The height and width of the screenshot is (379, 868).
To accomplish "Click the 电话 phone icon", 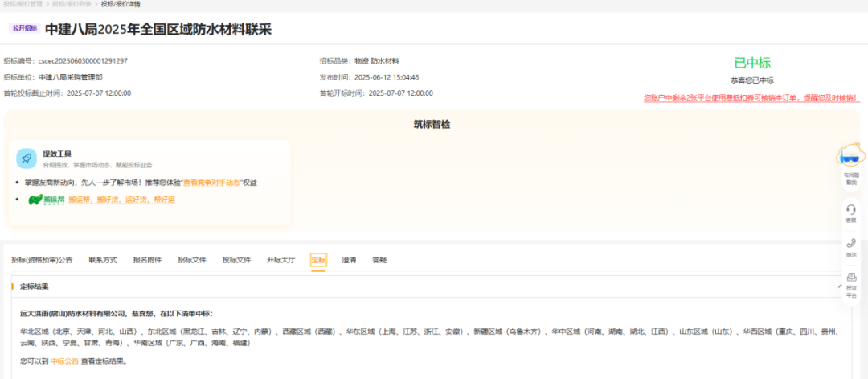I will click(x=851, y=243).
